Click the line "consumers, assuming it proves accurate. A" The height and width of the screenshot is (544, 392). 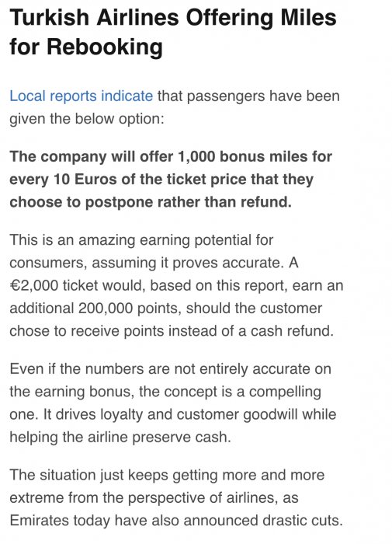pyautogui.click(x=154, y=263)
